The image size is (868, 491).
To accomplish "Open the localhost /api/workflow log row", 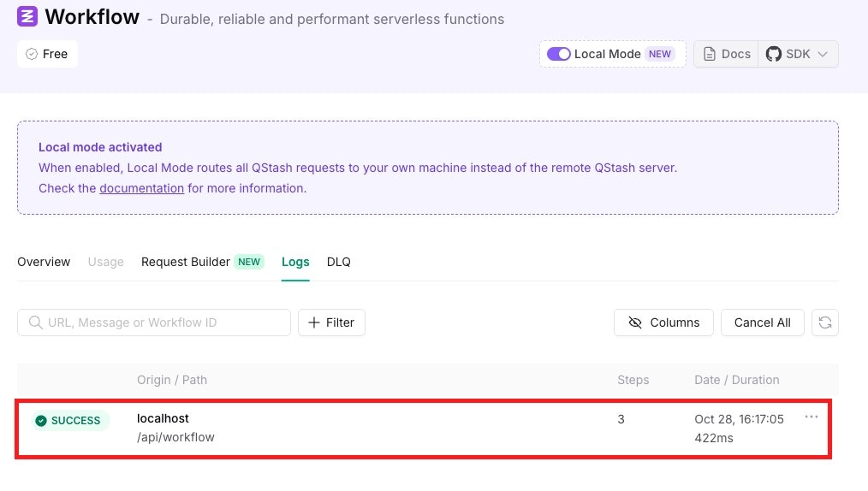I will pyautogui.click(x=424, y=429).
